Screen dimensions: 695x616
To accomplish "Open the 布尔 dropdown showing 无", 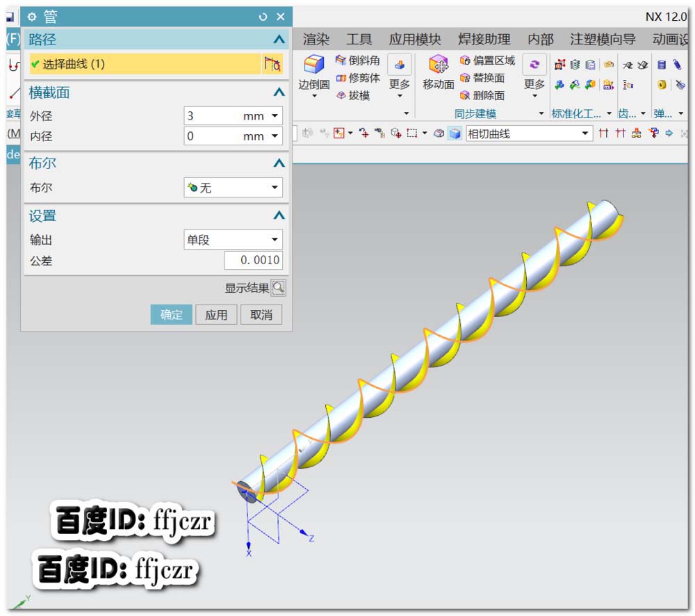I will (x=233, y=188).
